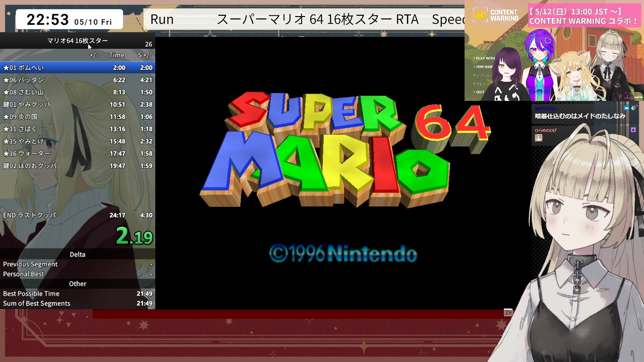This screenshot has height=362, width=644.
Task: Click the rainbow gem chat badge
Action: 633,108
